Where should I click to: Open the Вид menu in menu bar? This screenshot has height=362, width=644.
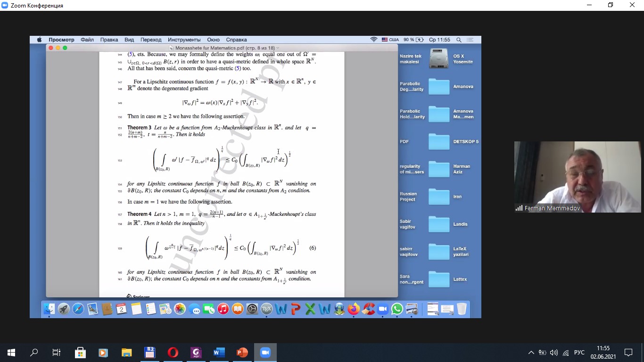[x=129, y=40]
